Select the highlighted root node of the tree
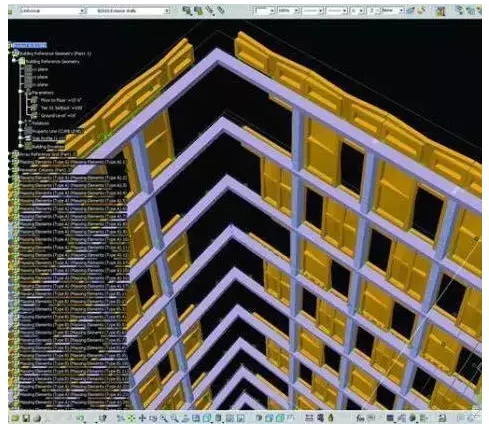 point(30,45)
